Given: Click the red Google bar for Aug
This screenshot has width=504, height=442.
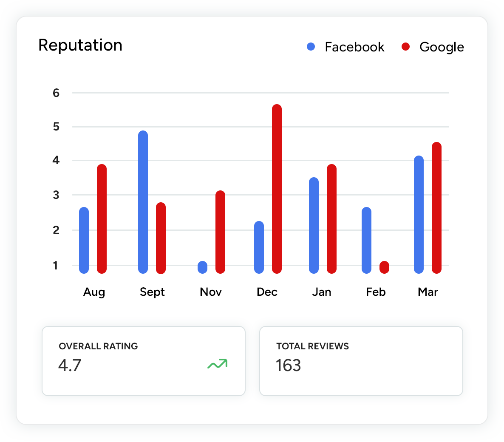Looking at the screenshot, I should point(102,219).
